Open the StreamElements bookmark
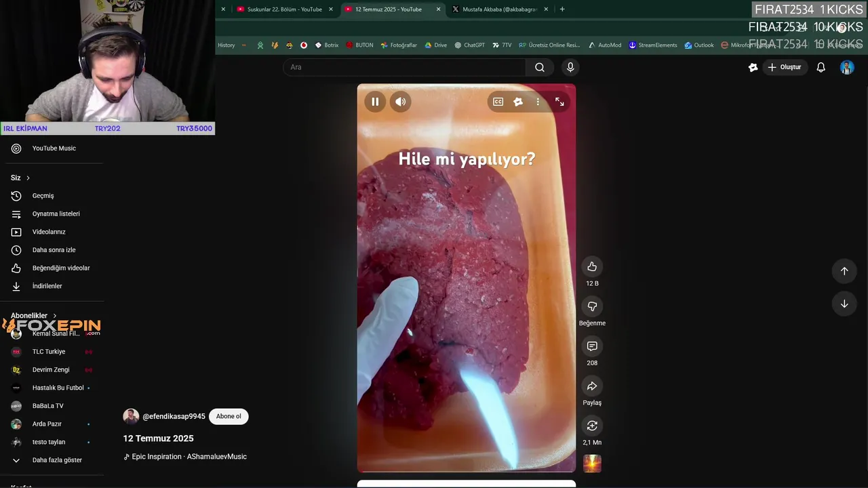 [652, 45]
